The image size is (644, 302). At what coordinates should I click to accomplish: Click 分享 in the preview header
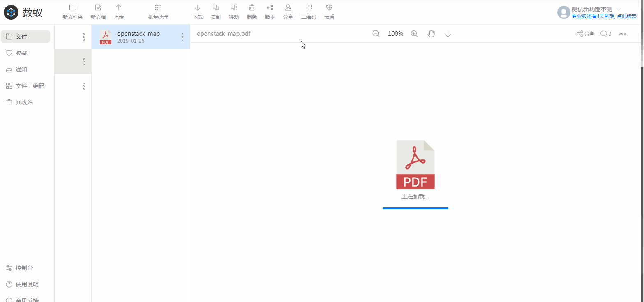586,34
